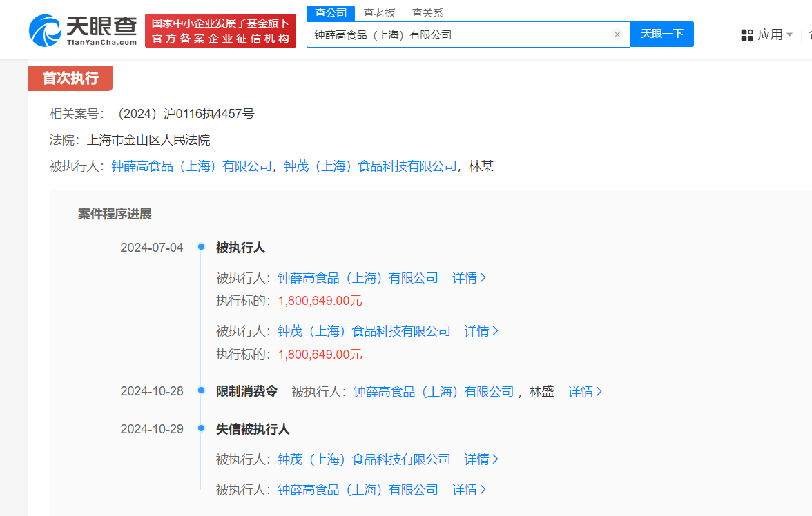Click the 天眼一下 search button

(661, 34)
